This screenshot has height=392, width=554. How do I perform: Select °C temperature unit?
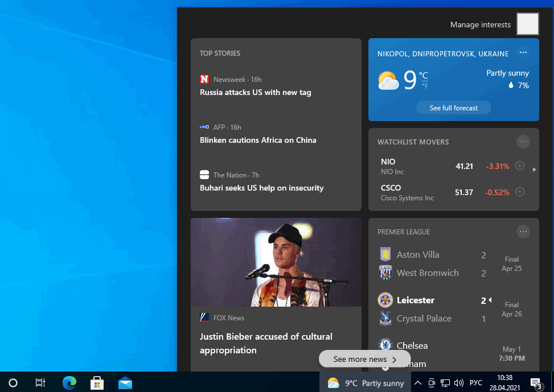(x=424, y=75)
